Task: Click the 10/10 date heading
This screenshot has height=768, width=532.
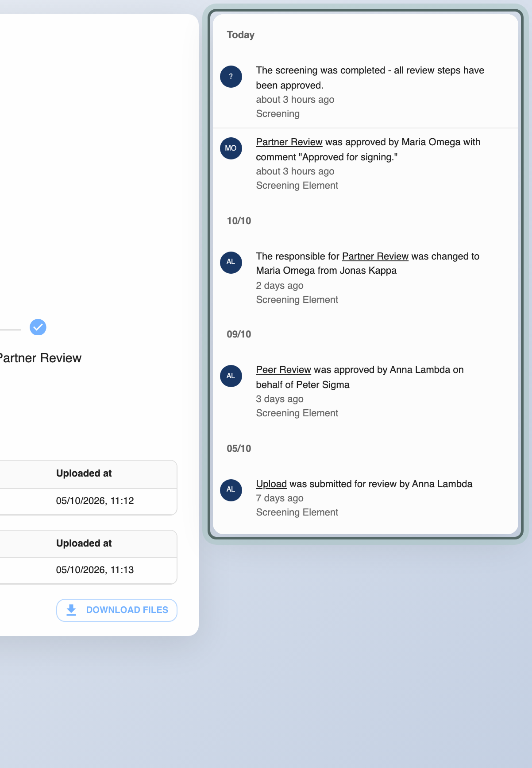Action: (239, 221)
